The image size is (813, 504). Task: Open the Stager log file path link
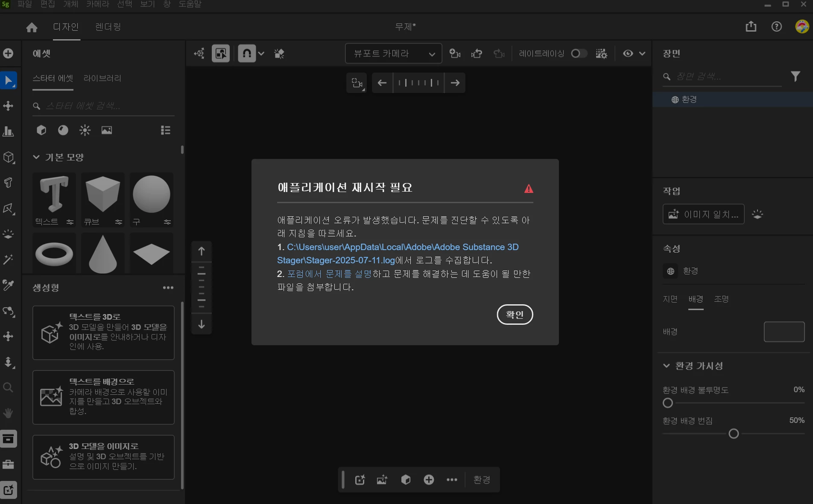click(398, 253)
